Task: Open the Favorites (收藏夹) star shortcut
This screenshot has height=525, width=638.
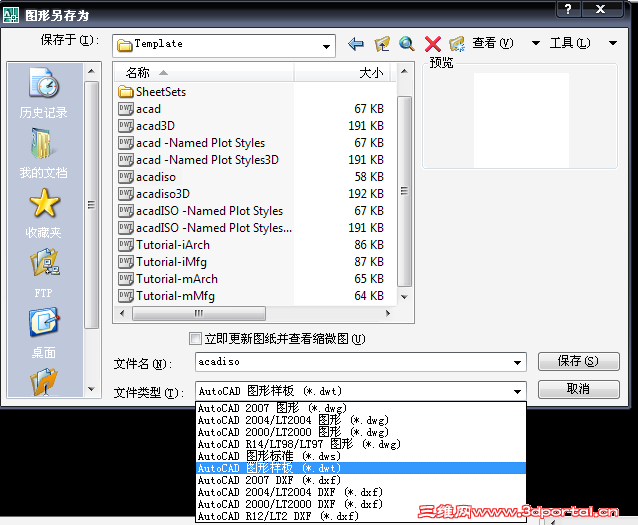Action: point(44,213)
